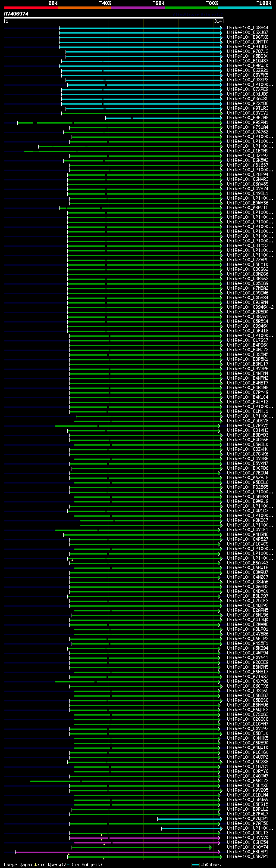Select hit label UniRef100_B0WHS6
Screen dimensions: 276x868
pyautogui.click(x=248, y=203)
